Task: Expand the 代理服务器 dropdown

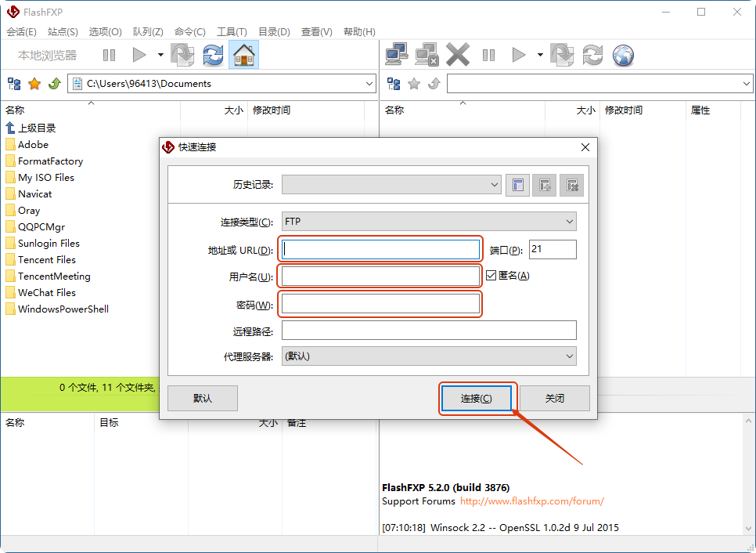Action: (x=570, y=356)
